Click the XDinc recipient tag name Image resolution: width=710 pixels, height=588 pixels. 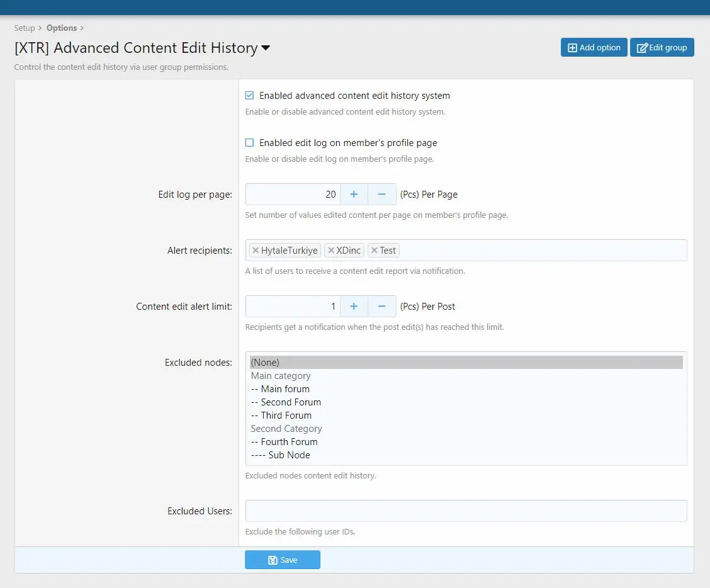point(348,250)
